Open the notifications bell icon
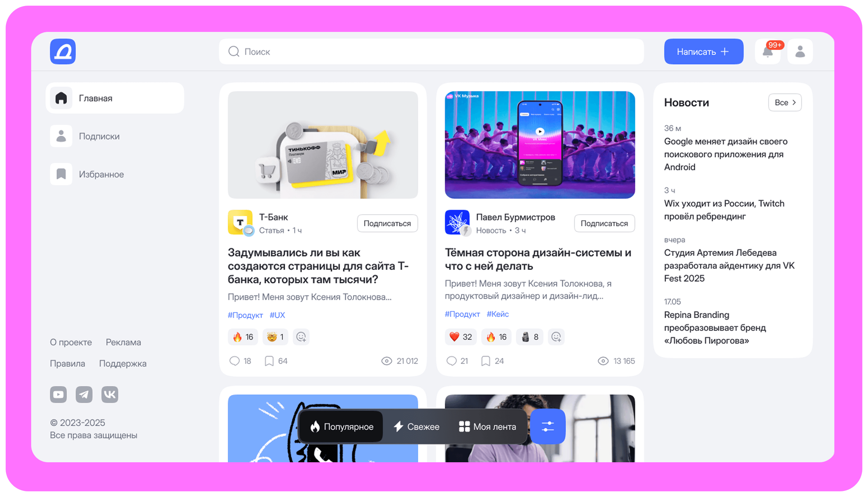This screenshot has width=868, height=497. [767, 52]
